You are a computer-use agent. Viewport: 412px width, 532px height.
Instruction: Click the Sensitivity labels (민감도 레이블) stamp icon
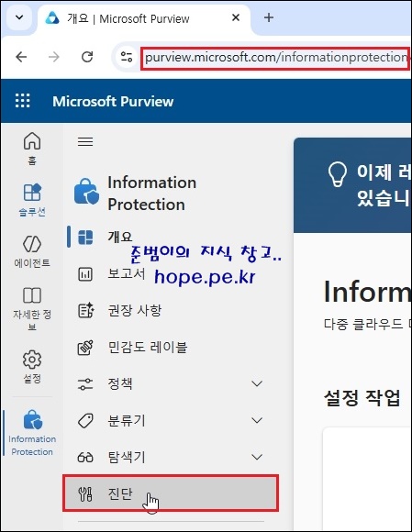(x=85, y=348)
